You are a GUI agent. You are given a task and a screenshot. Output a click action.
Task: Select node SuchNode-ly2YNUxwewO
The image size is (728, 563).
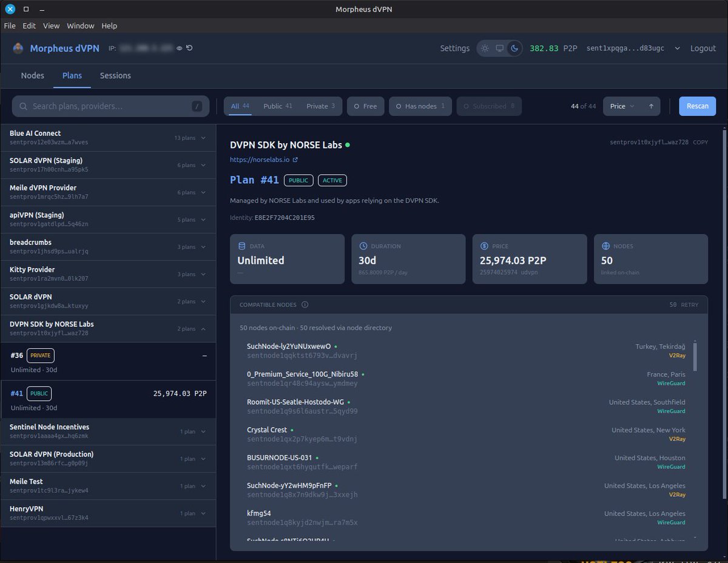point(466,351)
